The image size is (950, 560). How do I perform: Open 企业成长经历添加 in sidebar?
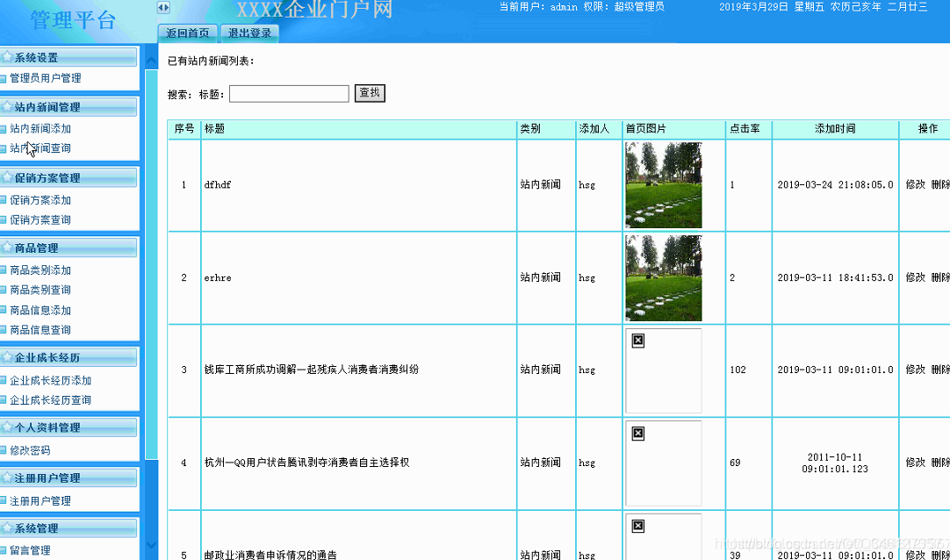(x=51, y=380)
